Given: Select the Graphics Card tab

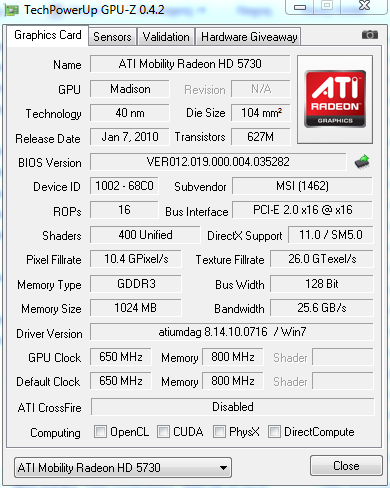Looking at the screenshot, I should 48,35.
